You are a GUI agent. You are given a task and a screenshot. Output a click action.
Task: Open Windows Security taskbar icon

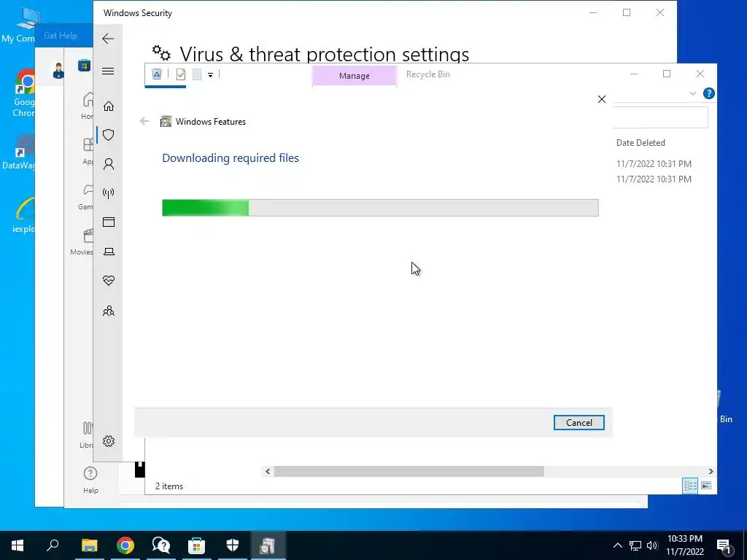pos(232,545)
